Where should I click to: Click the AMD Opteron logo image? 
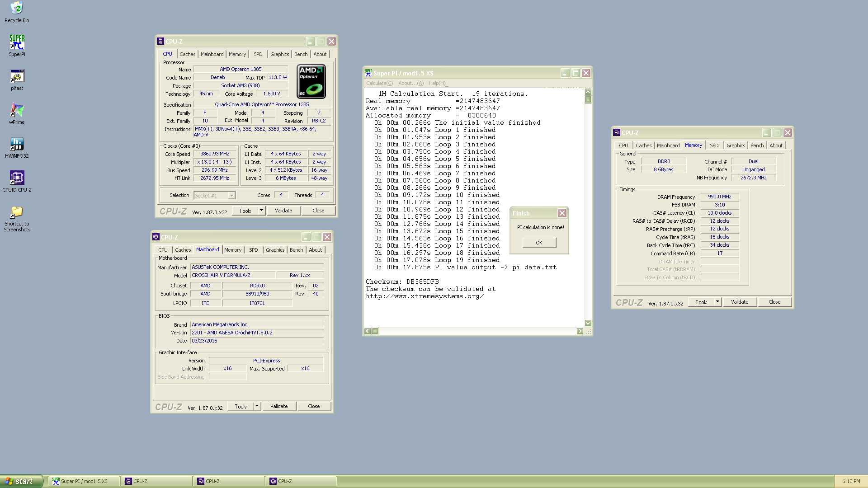point(311,81)
